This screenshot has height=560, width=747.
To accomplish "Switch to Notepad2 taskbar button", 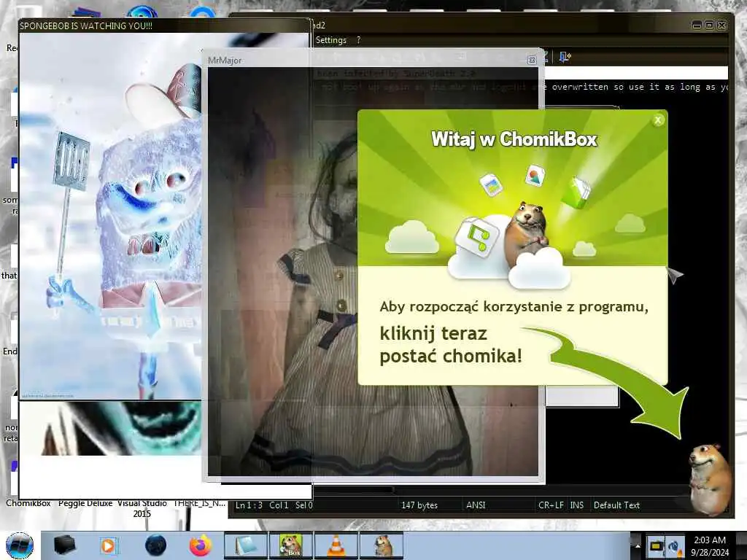I will coord(246,545).
